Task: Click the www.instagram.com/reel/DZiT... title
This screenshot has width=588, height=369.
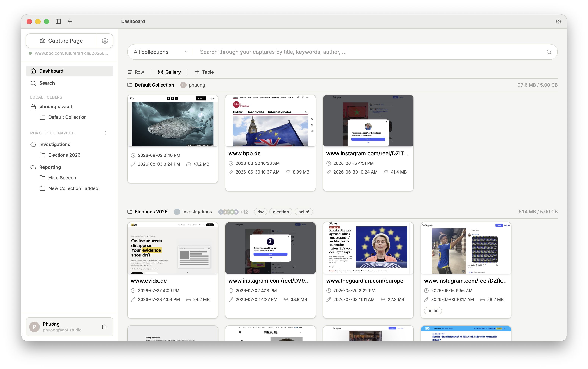Action: [x=367, y=153]
